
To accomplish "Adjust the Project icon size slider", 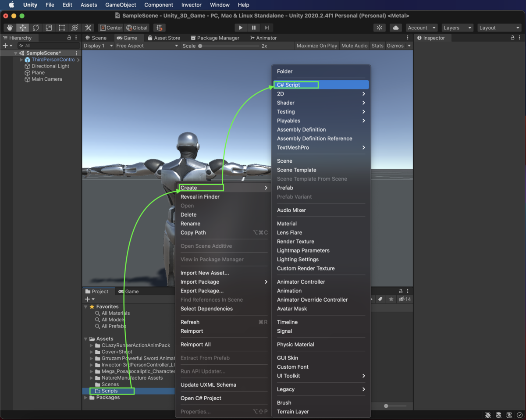I will (395, 406).
